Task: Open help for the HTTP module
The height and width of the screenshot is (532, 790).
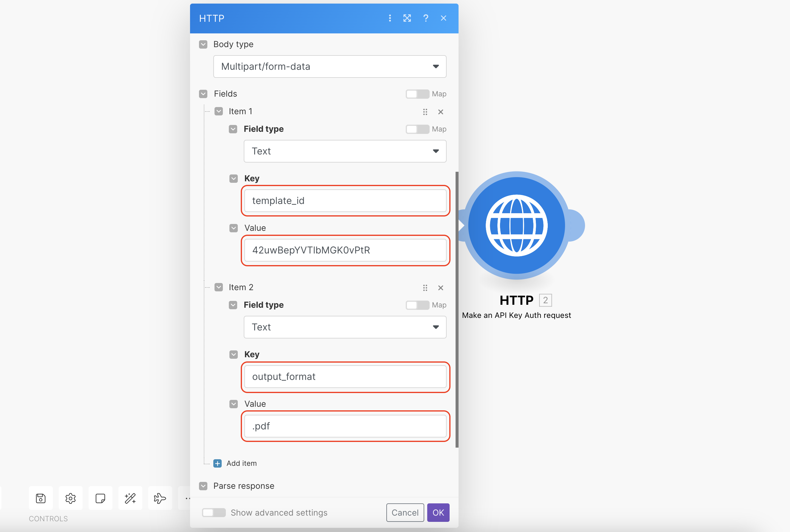Action: pyautogui.click(x=425, y=18)
